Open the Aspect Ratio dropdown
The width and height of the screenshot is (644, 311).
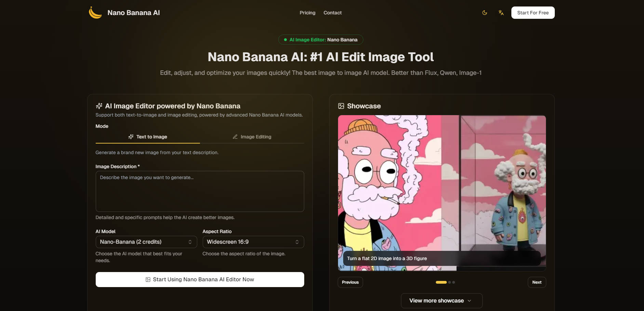[253, 242]
